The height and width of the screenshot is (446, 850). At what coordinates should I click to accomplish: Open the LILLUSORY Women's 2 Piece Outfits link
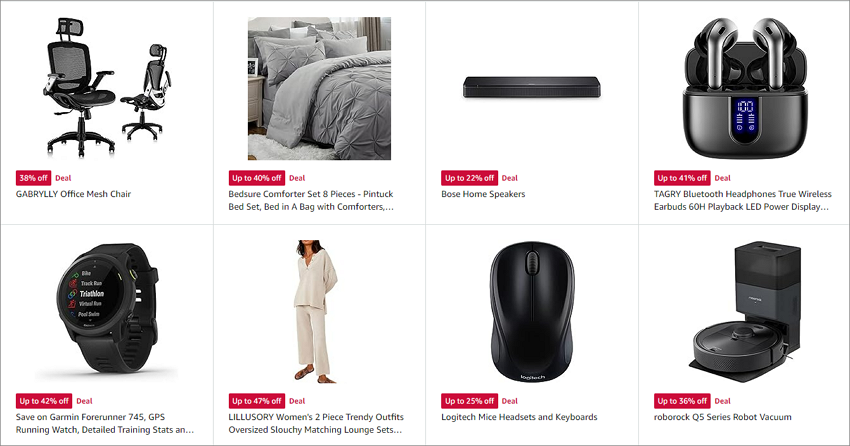point(315,423)
